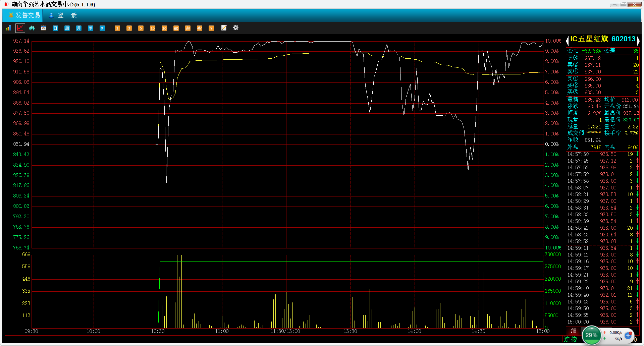Click the 昨收 851.94 value
The width and height of the screenshot is (644, 346).
(x=593, y=140)
